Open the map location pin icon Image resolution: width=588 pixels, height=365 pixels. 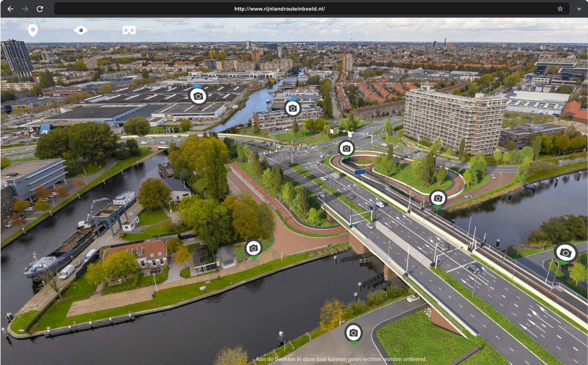tap(33, 30)
